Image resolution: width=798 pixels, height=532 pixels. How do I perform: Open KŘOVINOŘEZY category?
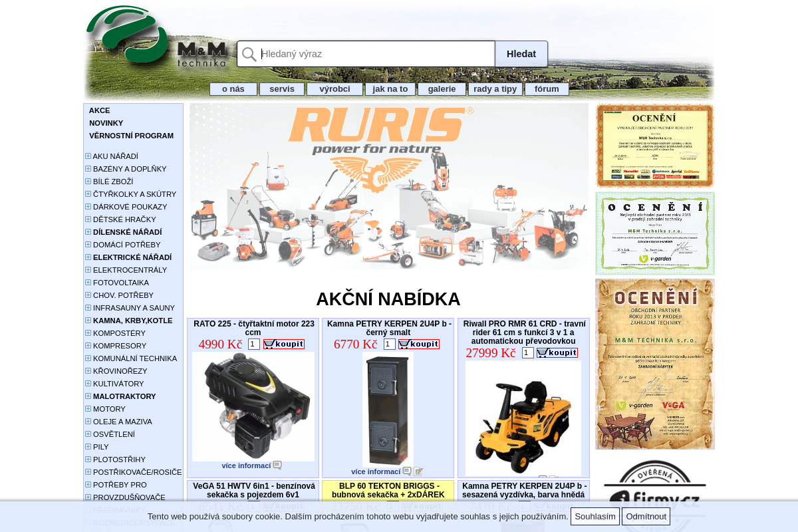tap(120, 371)
